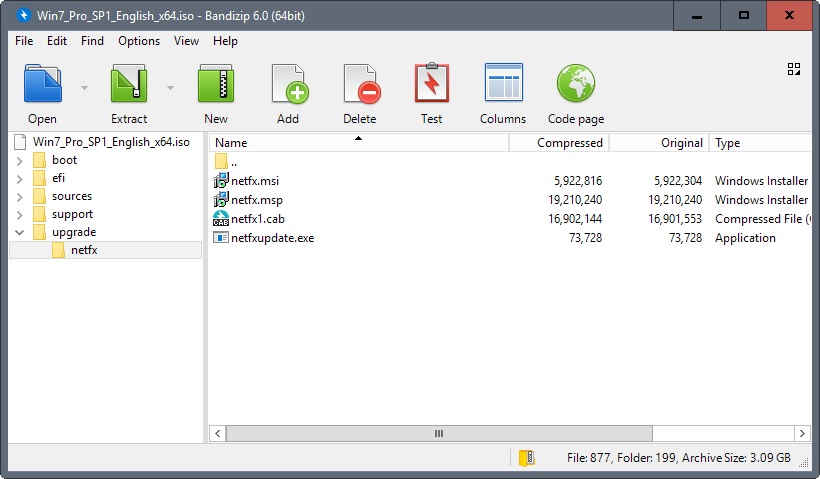This screenshot has width=820, height=479.
Task: Open the Help menu
Action: point(225,41)
